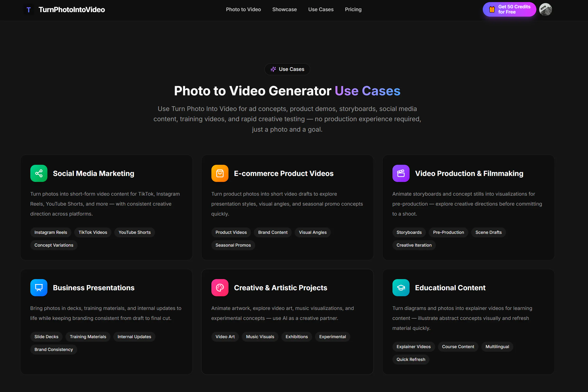
Task: Click the description starting 'Turn diagrams and photos'
Action: (x=462, y=318)
